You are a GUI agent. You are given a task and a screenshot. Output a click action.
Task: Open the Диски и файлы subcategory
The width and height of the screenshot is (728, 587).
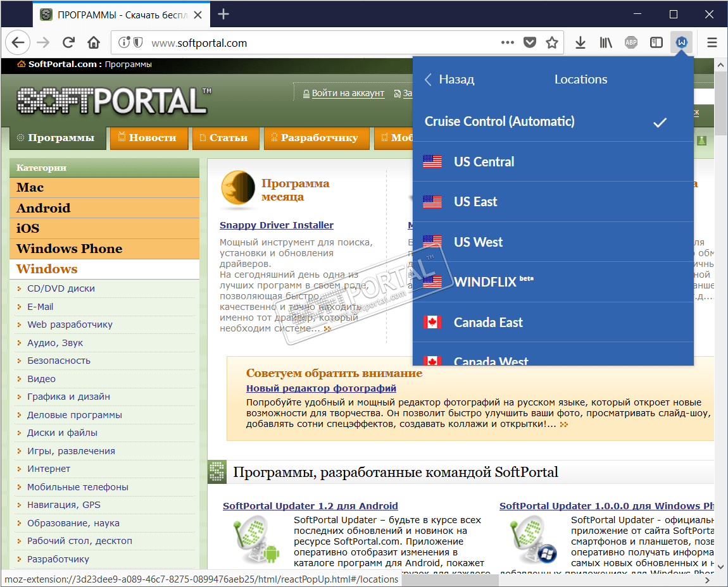(62, 433)
